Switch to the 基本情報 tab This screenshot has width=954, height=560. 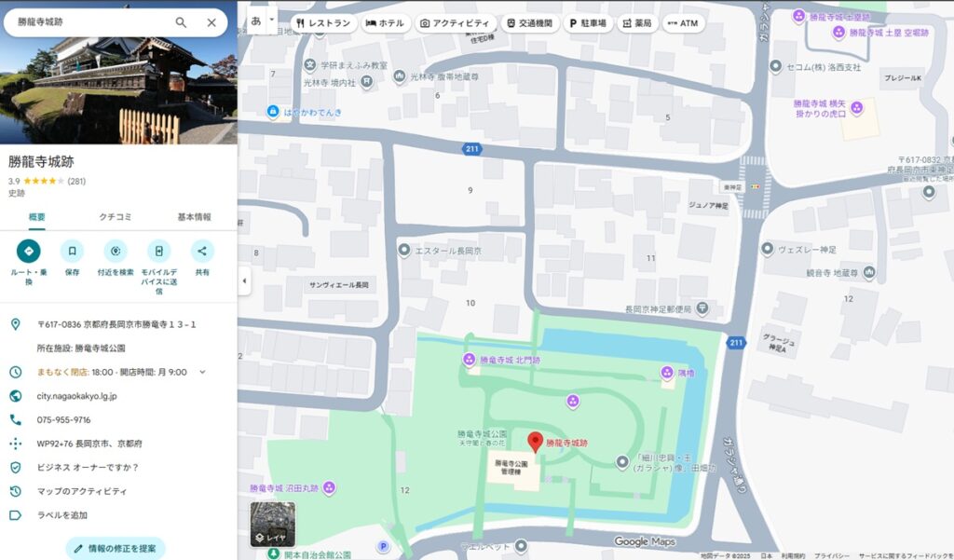tap(194, 217)
